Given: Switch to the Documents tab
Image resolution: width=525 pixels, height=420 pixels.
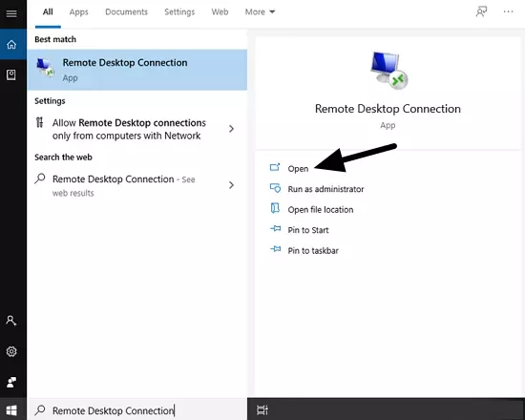Looking at the screenshot, I should tap(126, 12).
